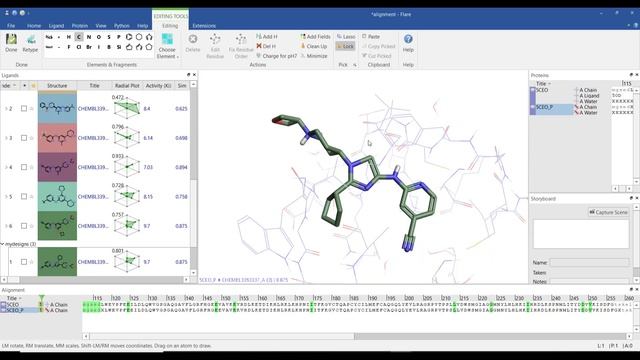The image size is (640, 360).
Task: Click Charge for pH7 action
Action: pyautogui.click(x=276, y=56)
